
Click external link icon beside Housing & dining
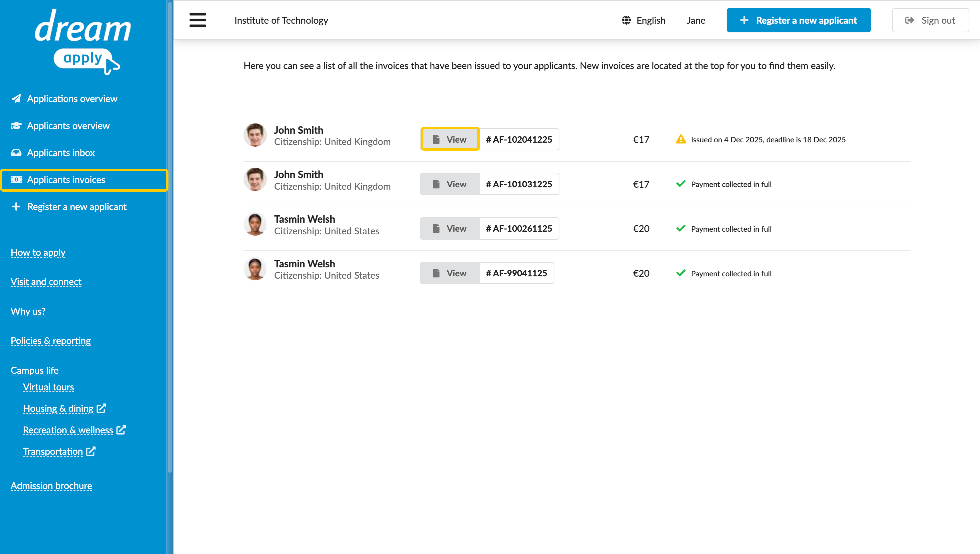[x=101, y=408]
